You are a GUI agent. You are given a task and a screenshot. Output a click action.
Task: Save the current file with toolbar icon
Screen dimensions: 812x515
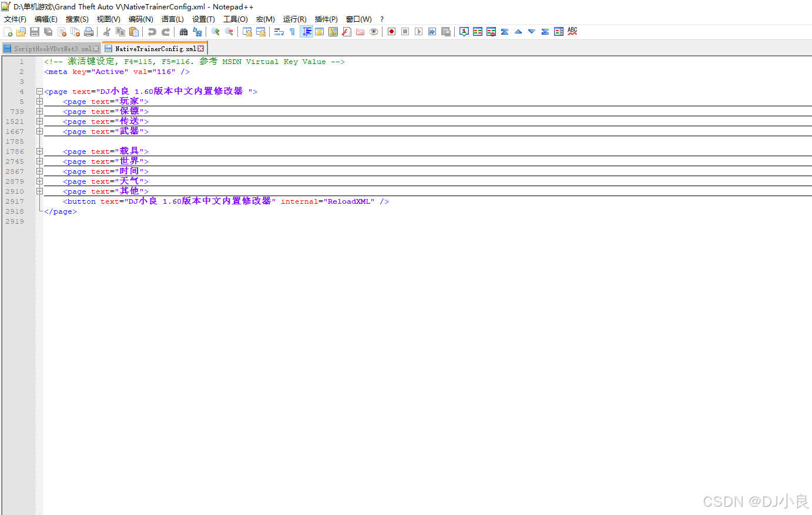35,32
